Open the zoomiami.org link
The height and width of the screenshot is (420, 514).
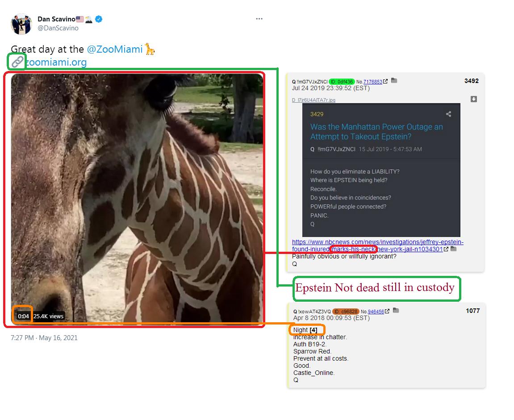(56, 62)
